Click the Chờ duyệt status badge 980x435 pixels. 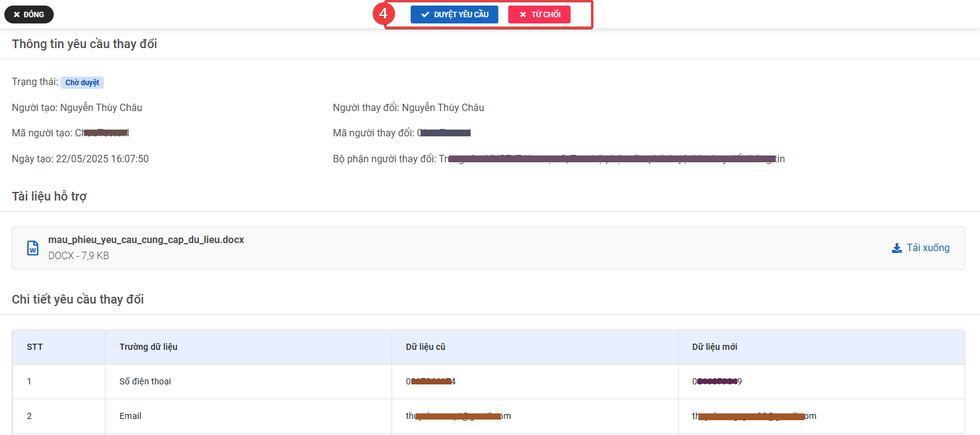click(82, 83)
